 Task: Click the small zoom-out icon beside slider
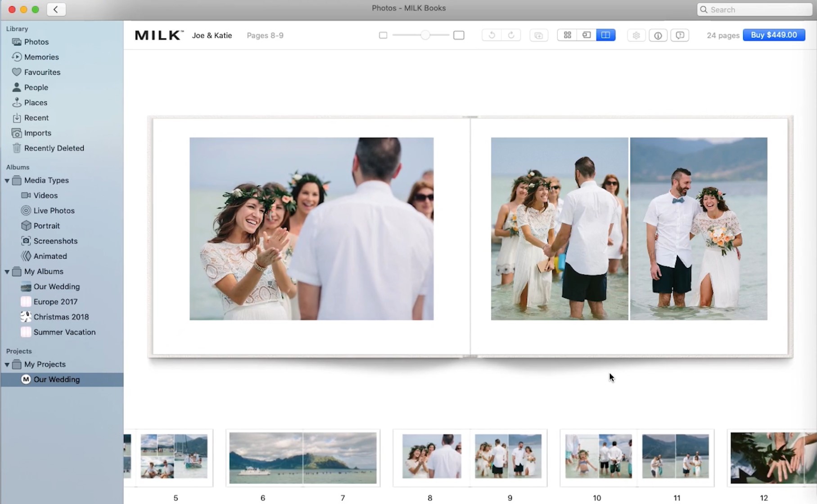tap(383, 35)
